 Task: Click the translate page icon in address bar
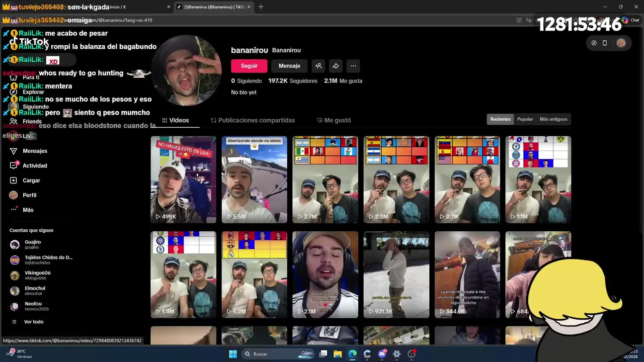coord(529,20)
